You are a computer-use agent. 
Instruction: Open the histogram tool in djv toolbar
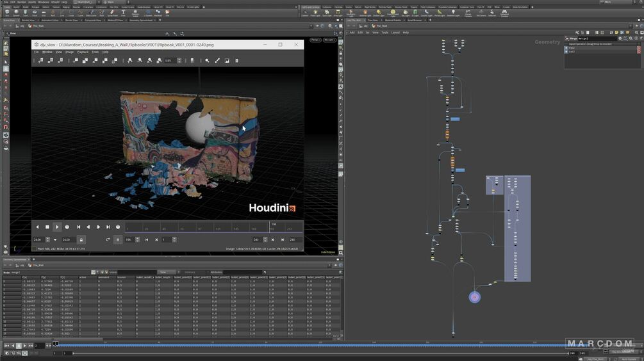click(x=227, y=61)
